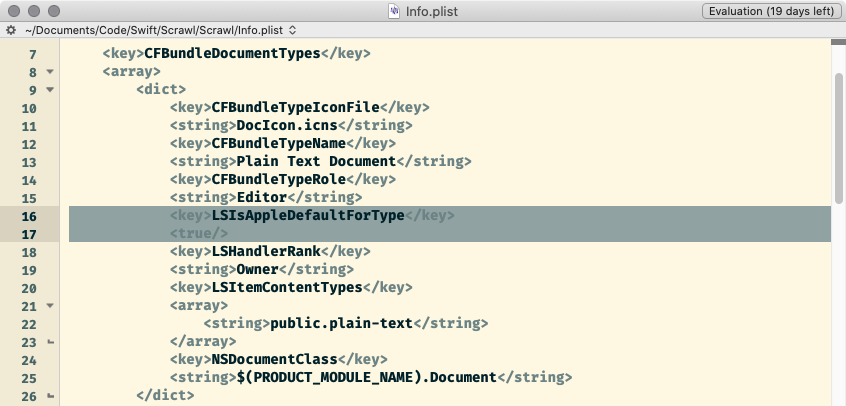Collapse the array fold on line 8

[x=50, y=72]
